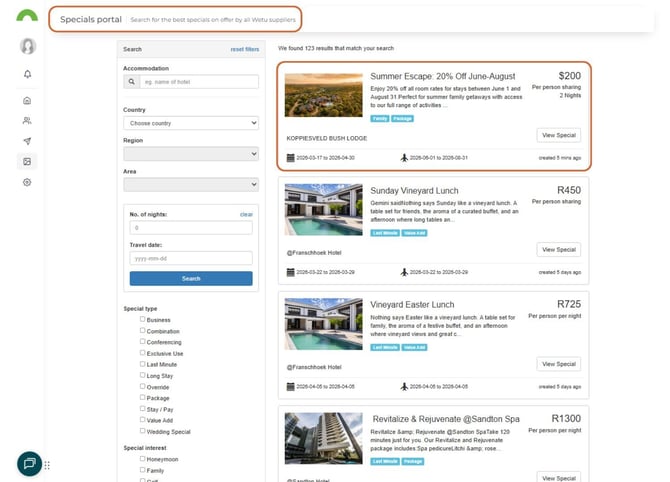The height and width of the screenshot is (482, 670).
Task: Expand the Region dropdown
Action: [190, 154]
